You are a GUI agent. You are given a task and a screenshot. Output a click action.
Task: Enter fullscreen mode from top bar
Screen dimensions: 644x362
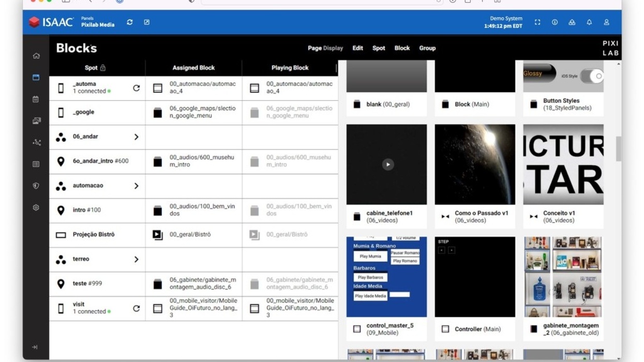537,22
